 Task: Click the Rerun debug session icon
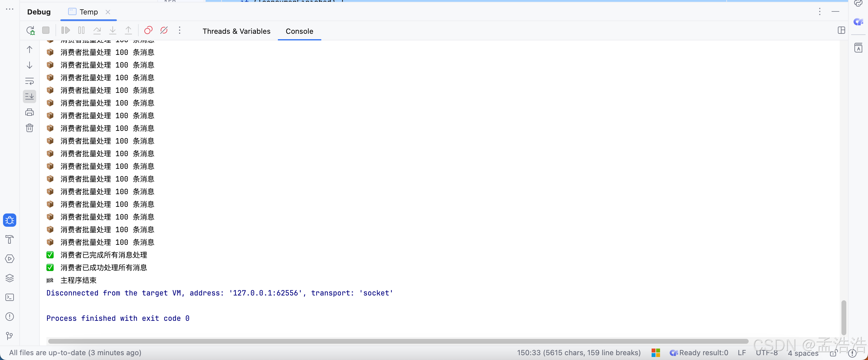point(31,31)
